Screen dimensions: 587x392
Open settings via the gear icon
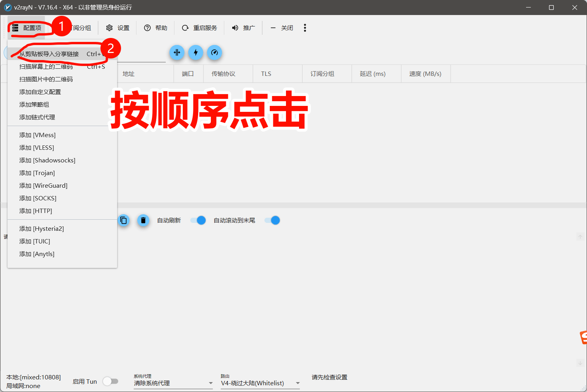click(117, 28)
